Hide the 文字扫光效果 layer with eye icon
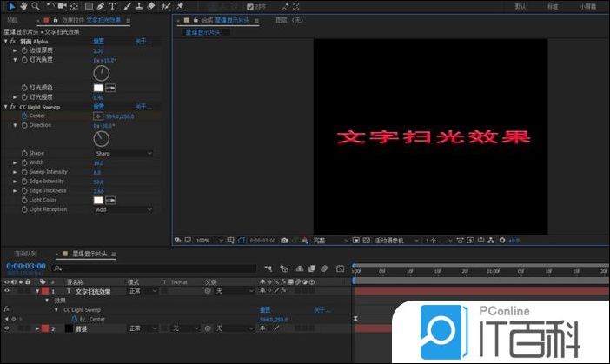This screenshot has height=364, width=610. (x=7, y=291)
